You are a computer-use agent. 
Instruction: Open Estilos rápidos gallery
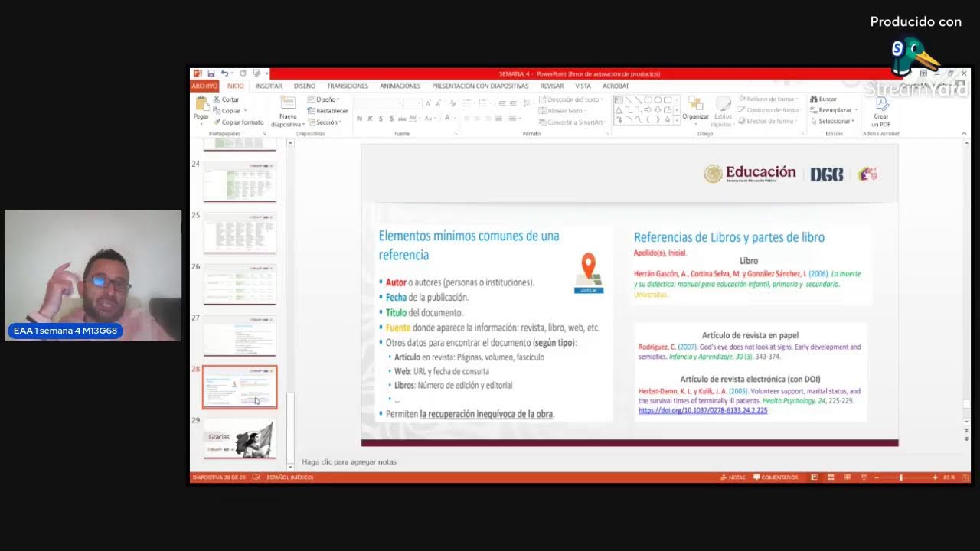[x=723, y=112]
